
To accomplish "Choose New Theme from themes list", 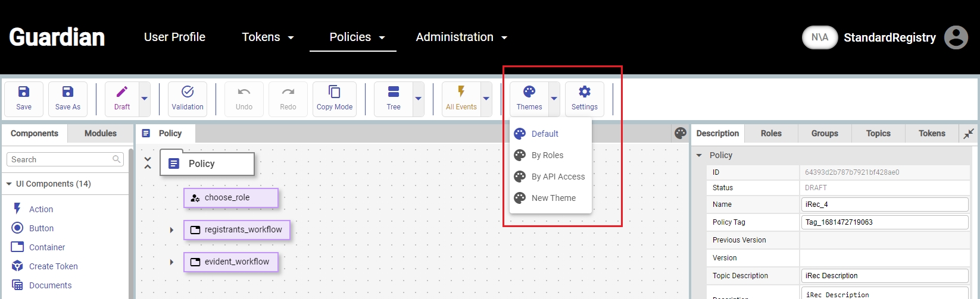I will point(553,198).
